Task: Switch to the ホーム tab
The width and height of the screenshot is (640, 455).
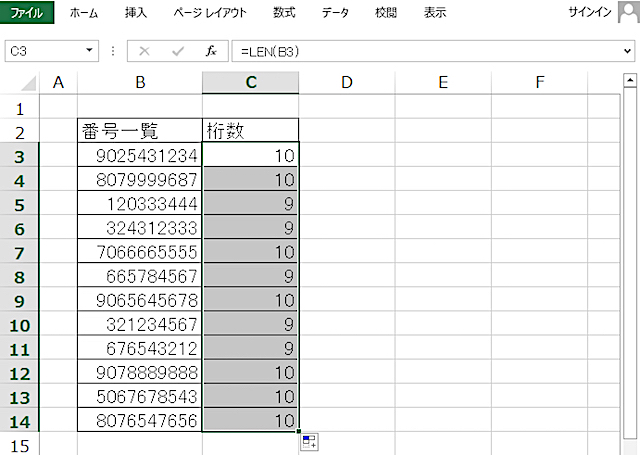Action: (84, 13)
